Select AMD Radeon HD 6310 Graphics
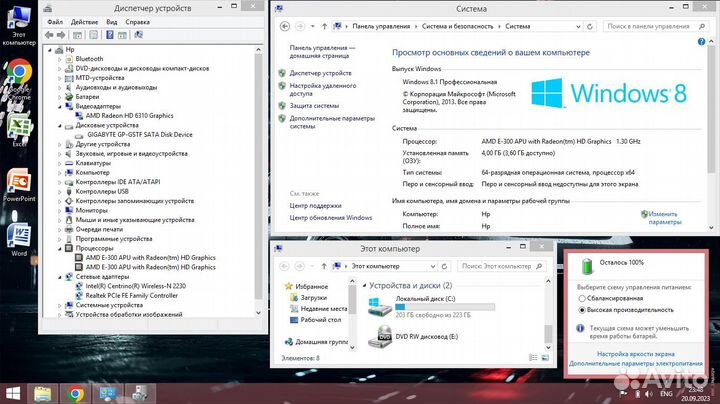This screenshot has width=720, height=404. [x=129, y=116]
